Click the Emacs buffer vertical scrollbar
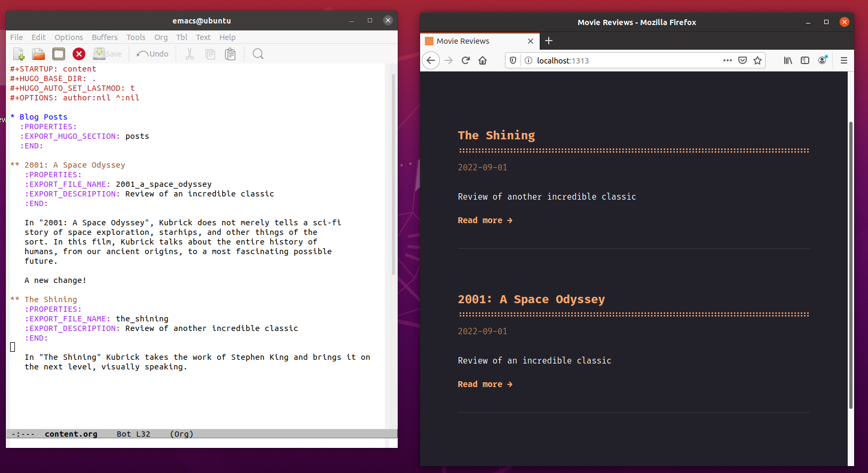 (393, 174)
